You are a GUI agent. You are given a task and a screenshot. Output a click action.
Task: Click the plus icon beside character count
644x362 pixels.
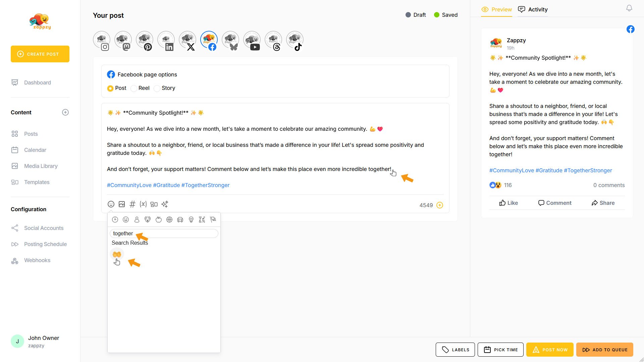pyautogui.click(x=440, y=205)
